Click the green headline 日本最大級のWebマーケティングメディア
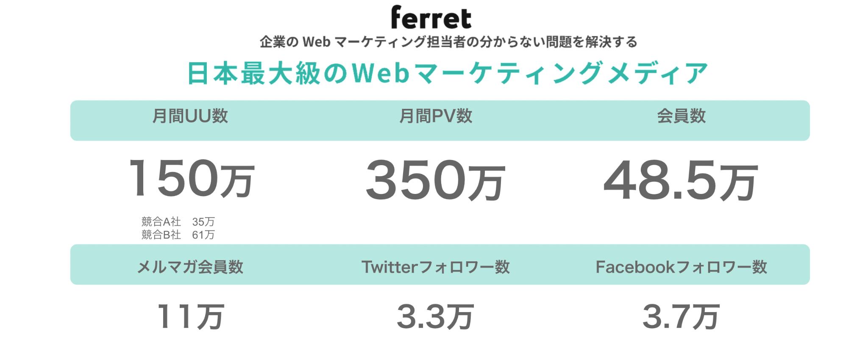The image size is (868, 346). (x=448, y=73)
